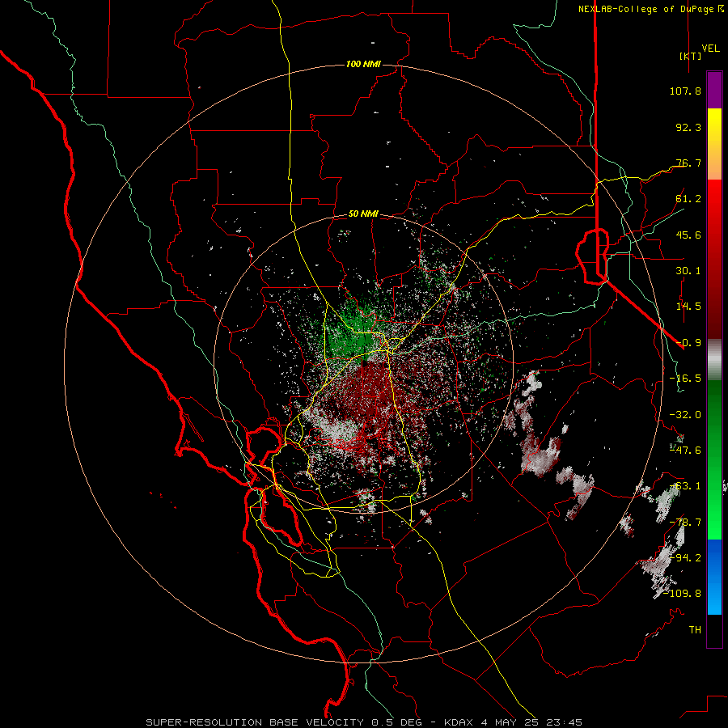
Task: Select the -47.6 value on velocity scale
Action: click(685, 451)
